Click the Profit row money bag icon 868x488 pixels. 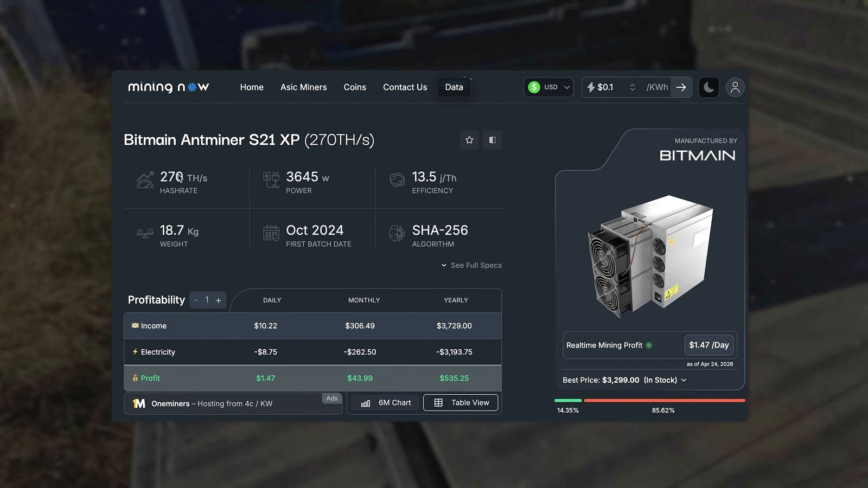[x=135, y=378]
